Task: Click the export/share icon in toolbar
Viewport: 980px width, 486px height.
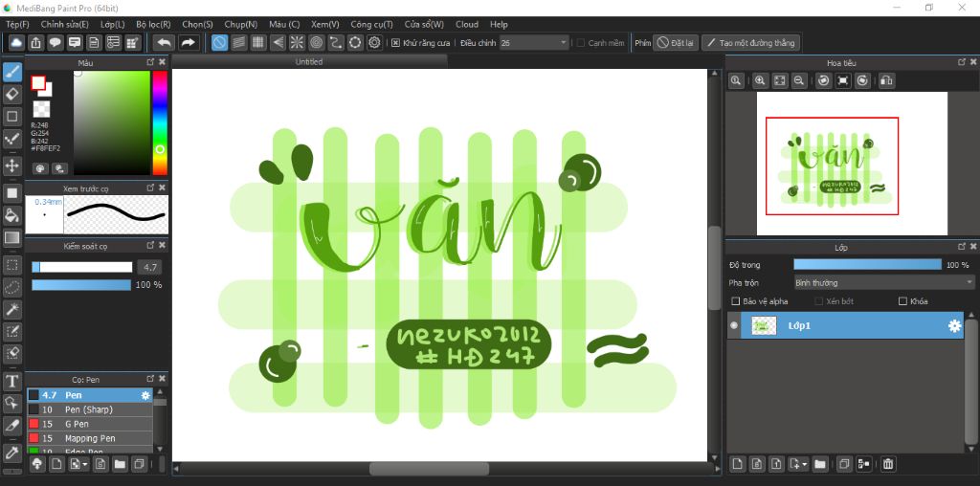Action: click(x=36, y=42)
